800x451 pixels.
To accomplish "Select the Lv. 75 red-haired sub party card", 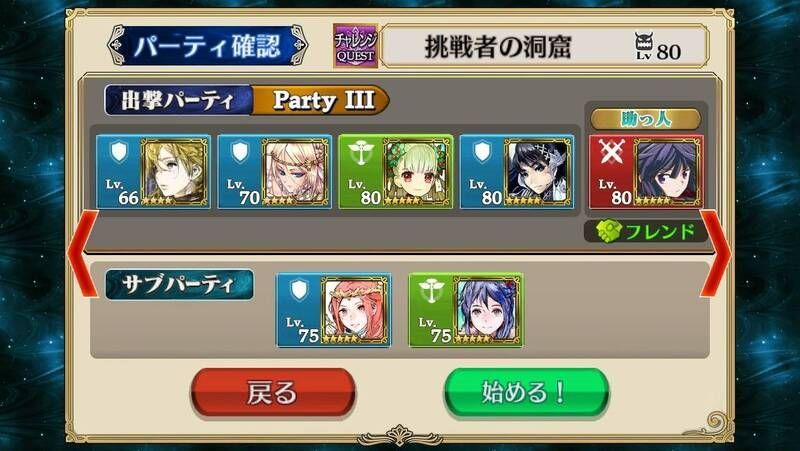I will pyautogui.click(x=334, y=310).
